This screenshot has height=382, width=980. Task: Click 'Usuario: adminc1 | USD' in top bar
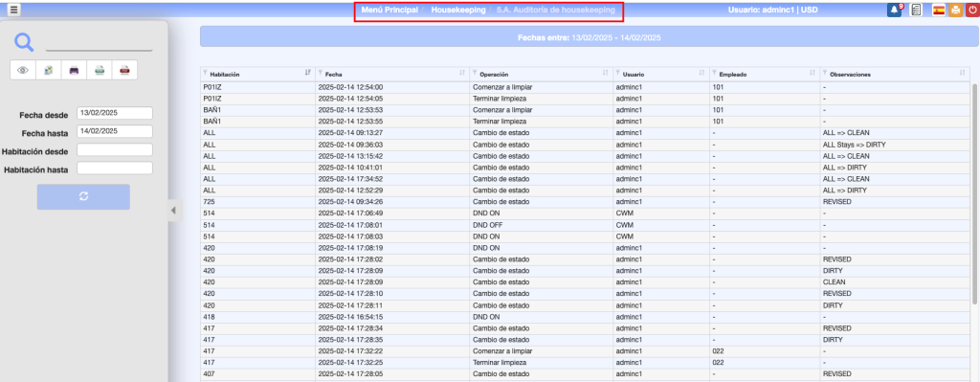click(x=773, y=10)
